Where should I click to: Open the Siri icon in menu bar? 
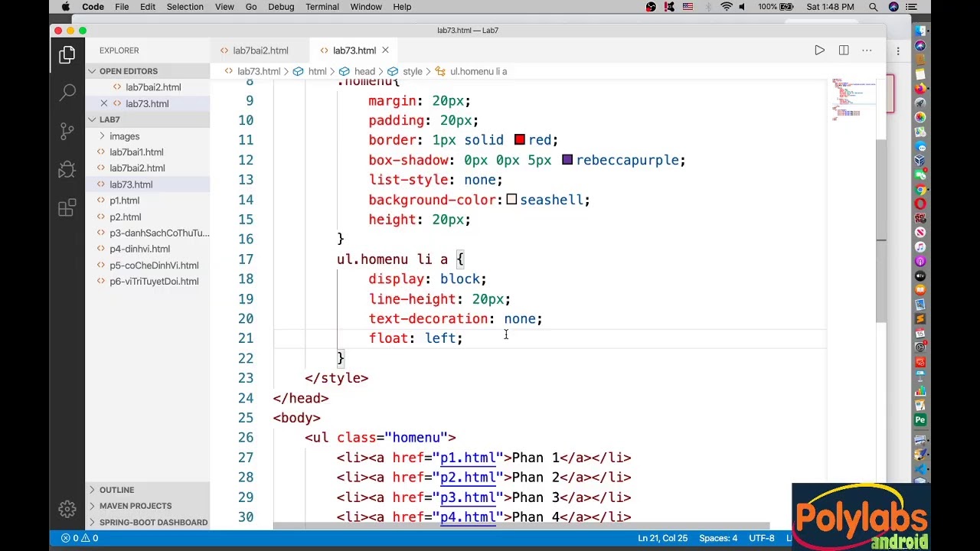tap(893, 7)
